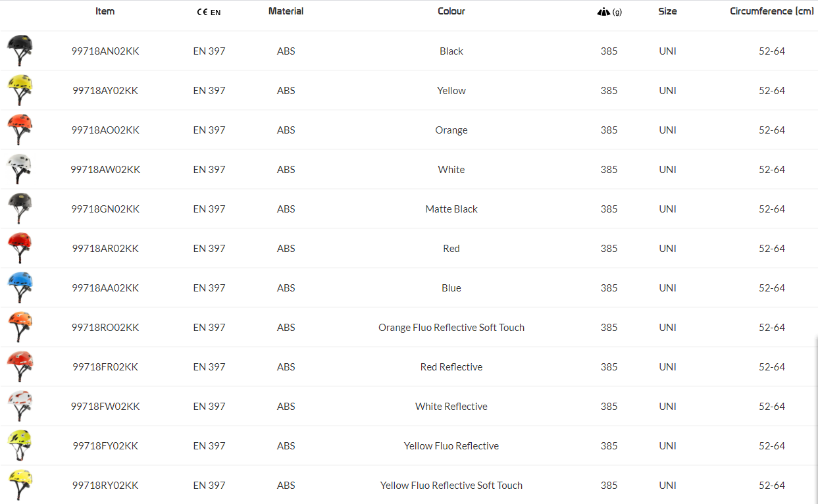
Task: Open the orange helmet thumbnail
Action: [x=19, y=130]
